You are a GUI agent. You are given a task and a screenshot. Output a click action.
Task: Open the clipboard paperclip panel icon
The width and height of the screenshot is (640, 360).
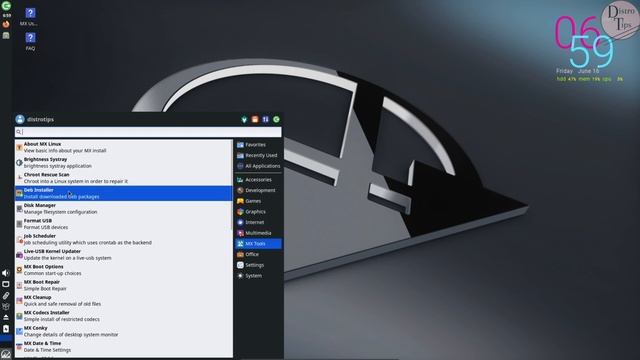click(x=6, y=295)
